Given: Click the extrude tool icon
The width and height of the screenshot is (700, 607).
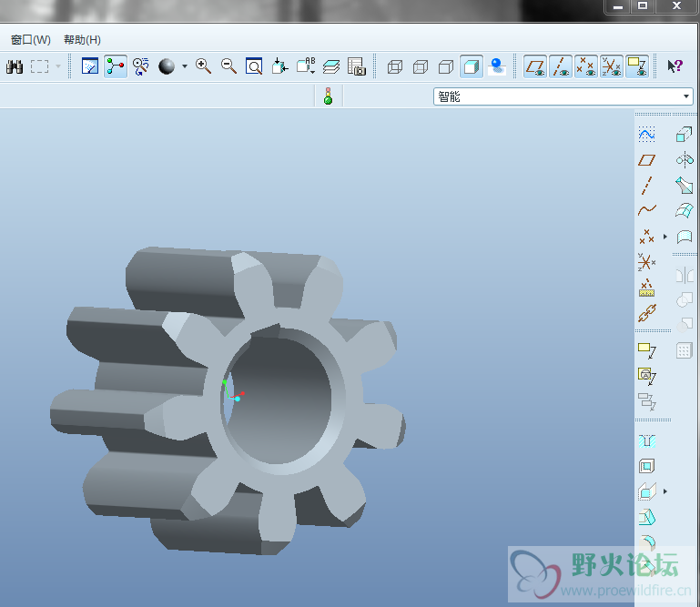Looking at the screenshot, I should (684, 135).
